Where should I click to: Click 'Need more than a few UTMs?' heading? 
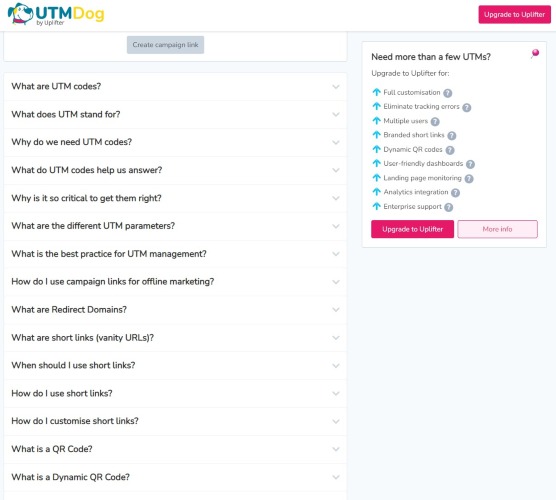431,57
